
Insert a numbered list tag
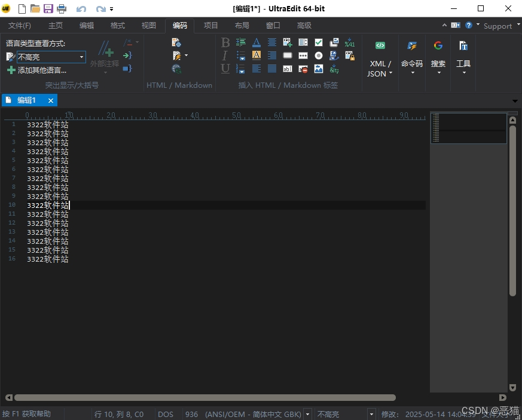click(x=241, y=69)
